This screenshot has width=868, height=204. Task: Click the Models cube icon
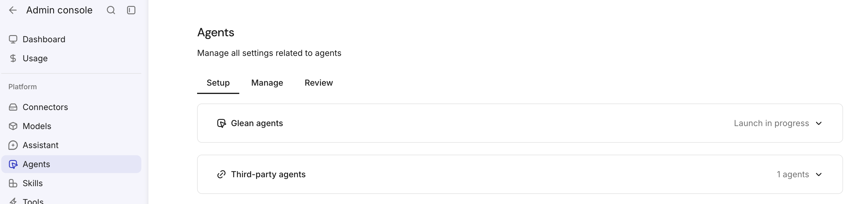[x=13, y=126]
